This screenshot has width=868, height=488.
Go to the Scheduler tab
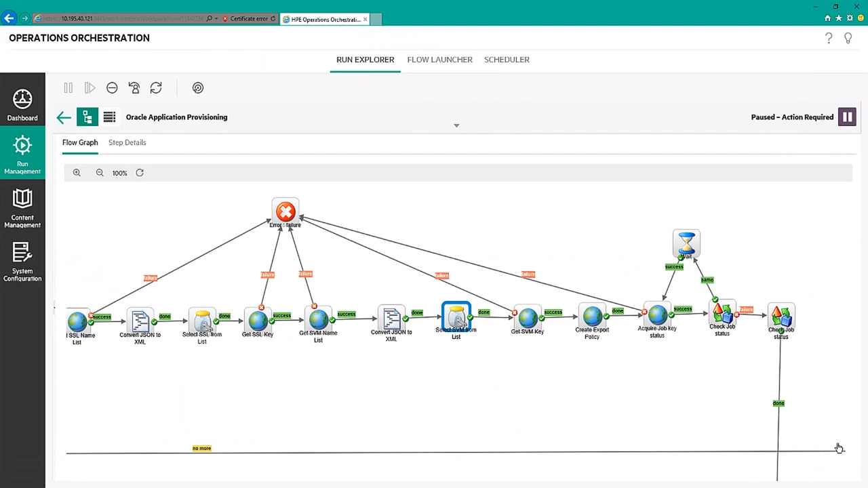tap(507, 60)
